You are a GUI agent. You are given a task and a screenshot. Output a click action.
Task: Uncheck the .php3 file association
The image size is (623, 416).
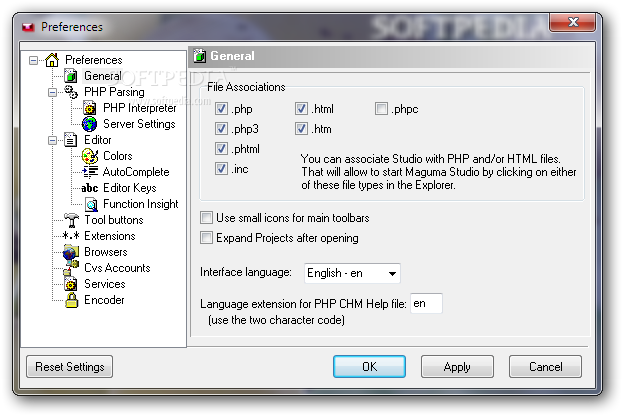coord(221,128)
